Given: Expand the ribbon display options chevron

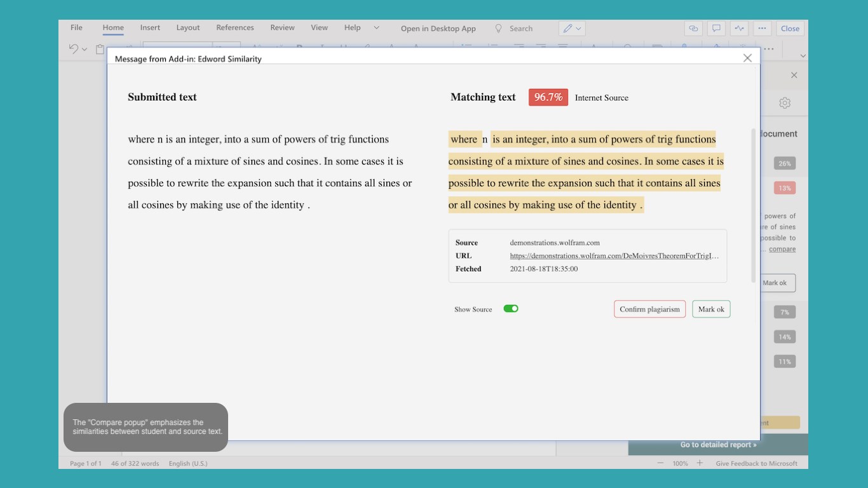Looking at the screenshot, I should (x=803, y=56).
